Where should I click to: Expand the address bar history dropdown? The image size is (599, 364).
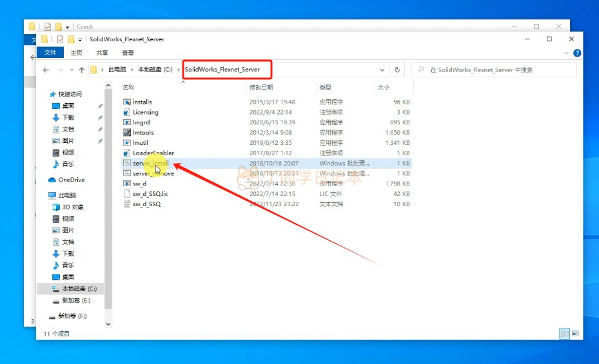pyautogui.click(x=383, y=70)
